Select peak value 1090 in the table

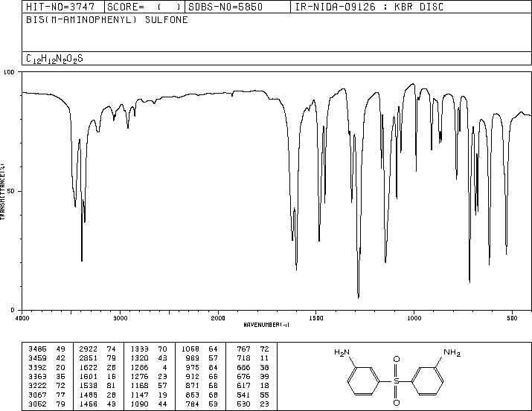[139, 404]
